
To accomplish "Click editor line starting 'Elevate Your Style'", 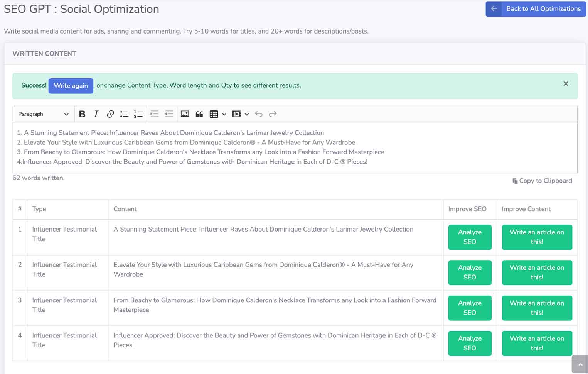I will click(186, 142).
